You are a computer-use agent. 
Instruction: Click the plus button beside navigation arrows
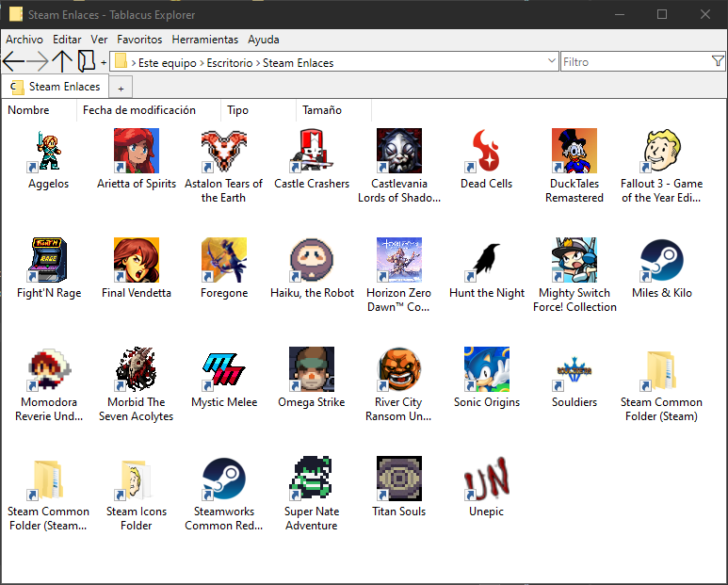tap(104, 62)
